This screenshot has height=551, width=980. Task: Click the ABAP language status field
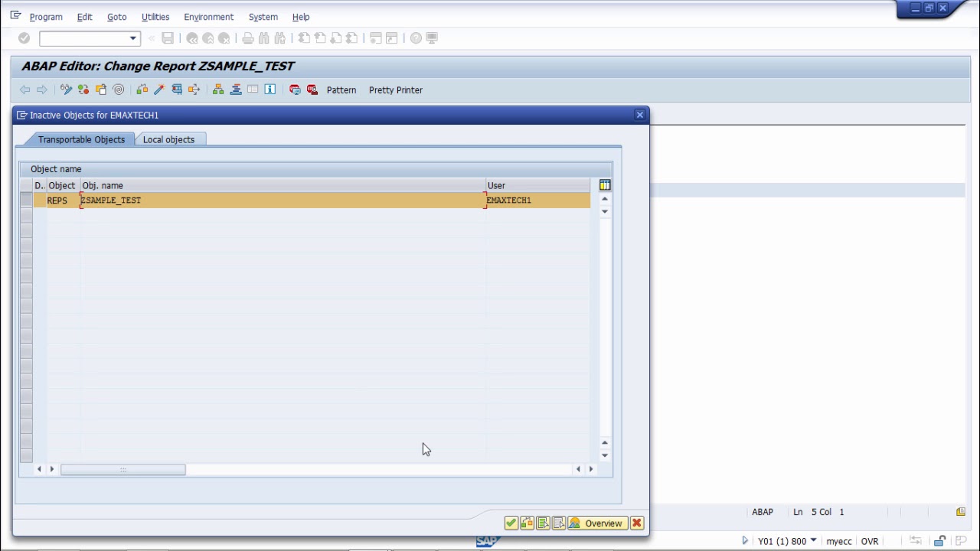pos(763,512)
